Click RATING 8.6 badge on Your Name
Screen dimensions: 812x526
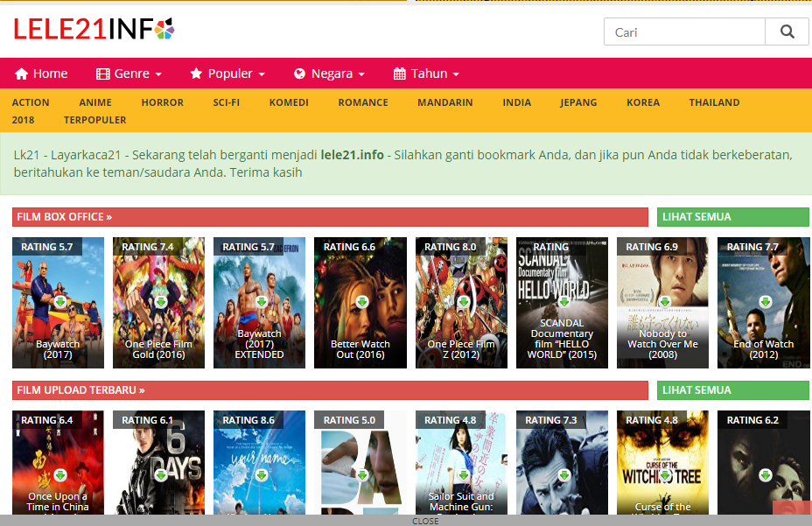point(248,420)
